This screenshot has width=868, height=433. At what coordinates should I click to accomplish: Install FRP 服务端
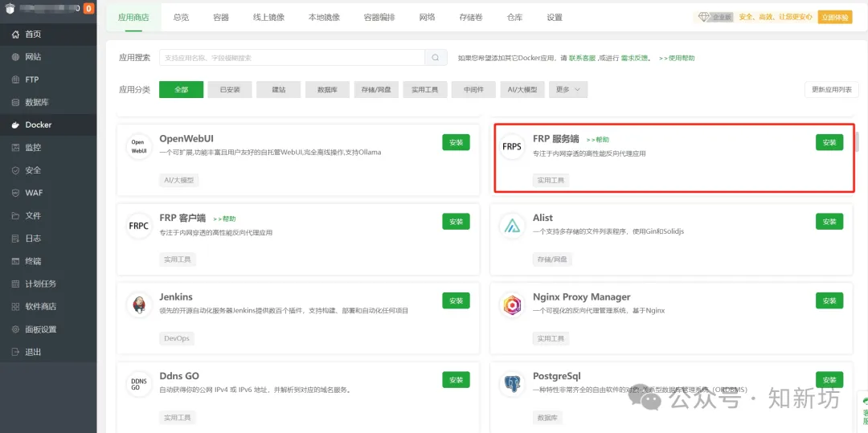point(829,142)
